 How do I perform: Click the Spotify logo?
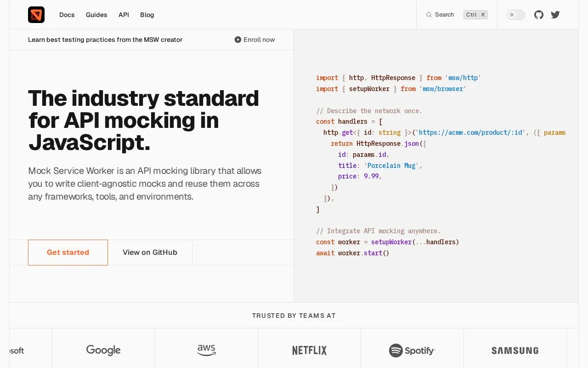coord(412,351)
